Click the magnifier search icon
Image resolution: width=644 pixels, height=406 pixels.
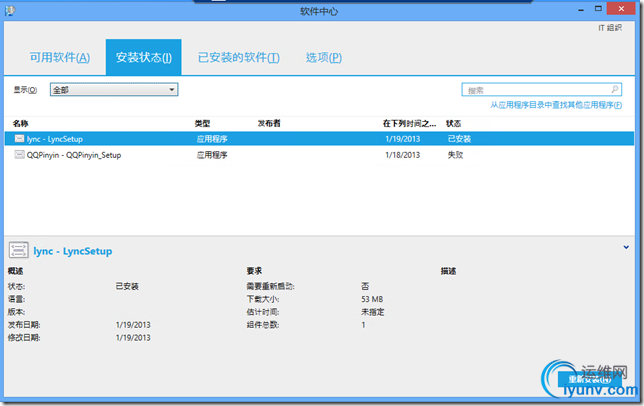(615, 89)
